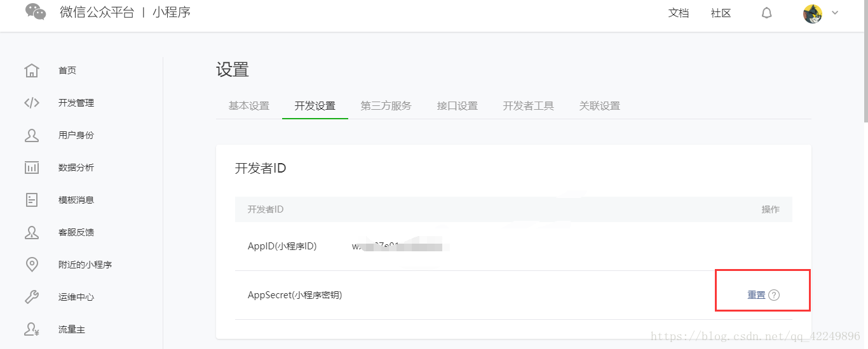Click the 开发管理 code brackets icon
This screenshot has width=868, height=349.
click(x=32, y=103)
